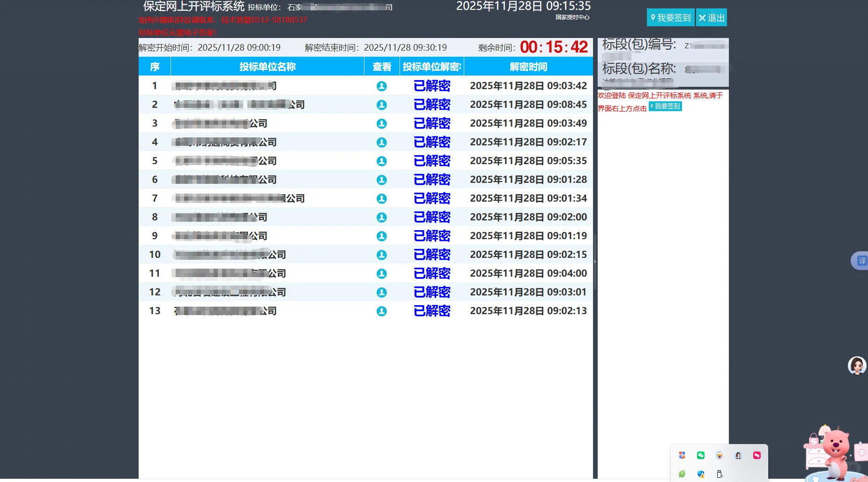
Task: Select decrypt time 09:08:45
Action: click(x=528, y=105)
